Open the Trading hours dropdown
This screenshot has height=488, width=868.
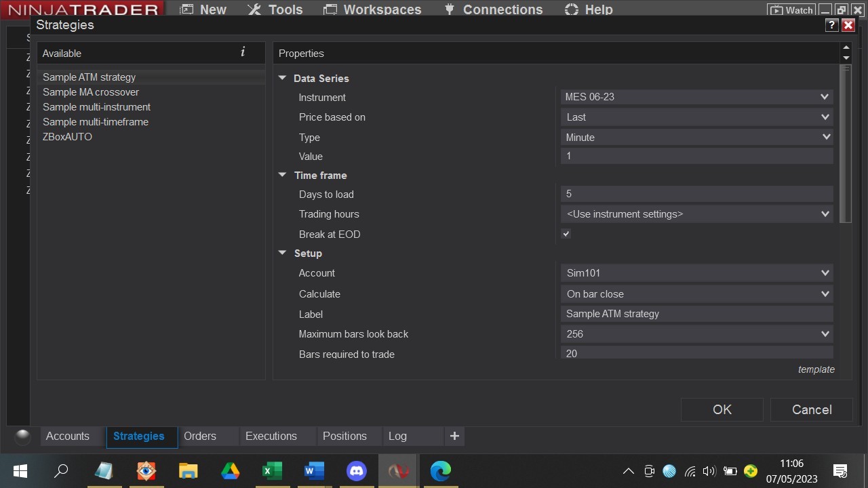(697, 214)
